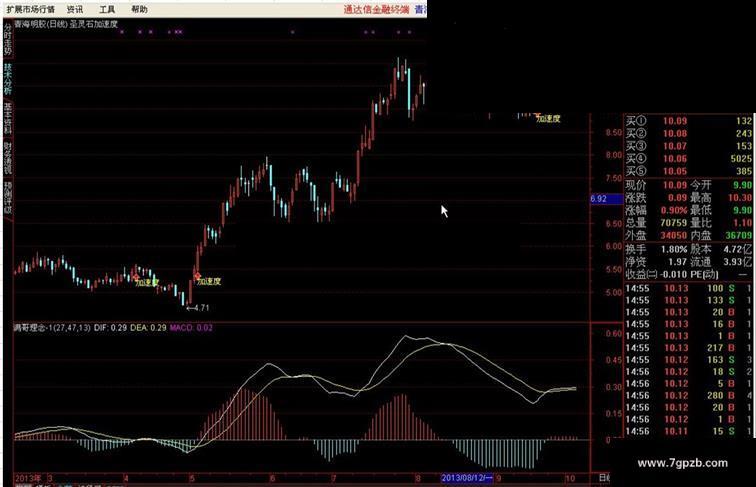Click the 最高 value 10.30
The width and height of the screenshot is (756, 487).
point(740,197)
